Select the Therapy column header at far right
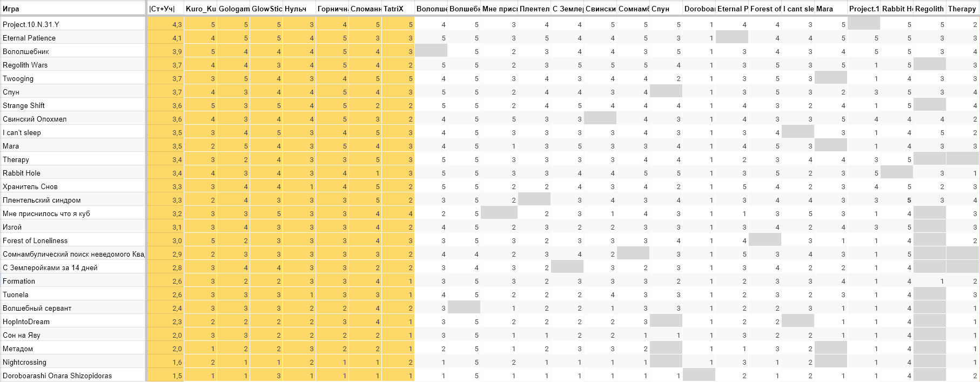Viewport: 980px width, 382px height. [962, 9]
